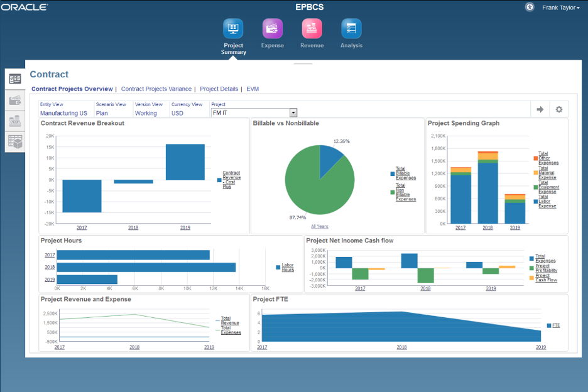The image size is (588, 392).
Task: Click 2017 label in Project Hours chart
Action: tap(50, 255)
